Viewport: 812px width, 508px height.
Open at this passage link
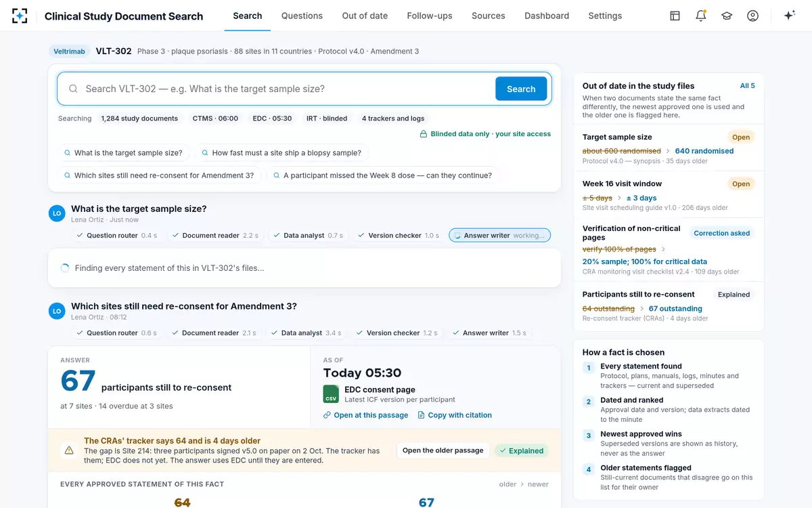(365, 415)
